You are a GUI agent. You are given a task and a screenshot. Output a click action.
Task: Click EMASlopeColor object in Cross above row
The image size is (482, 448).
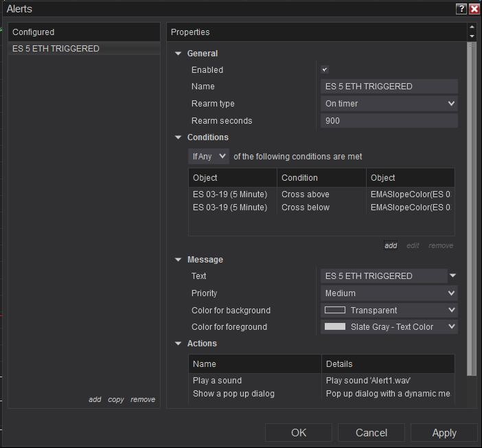411,194
